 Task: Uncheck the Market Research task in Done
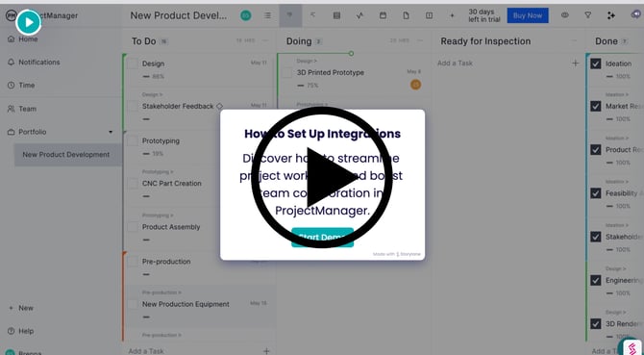(596, 107)
